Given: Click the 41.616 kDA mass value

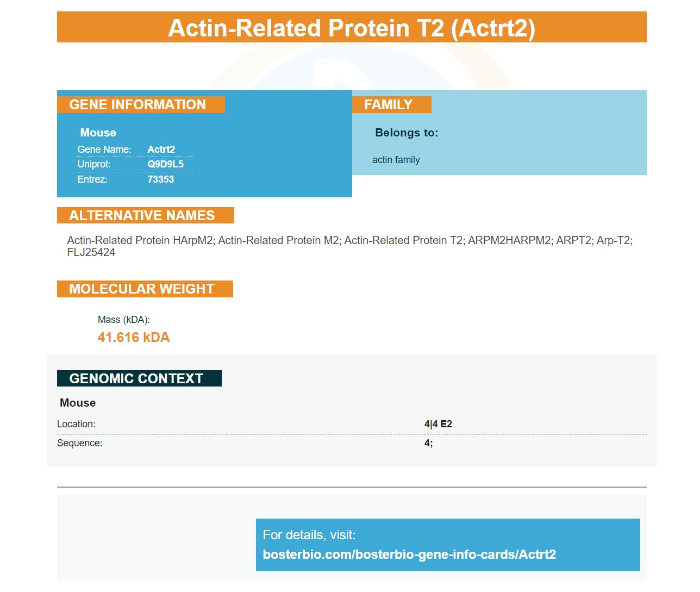Looking at the screenshot, I should [x=134, y=338].
